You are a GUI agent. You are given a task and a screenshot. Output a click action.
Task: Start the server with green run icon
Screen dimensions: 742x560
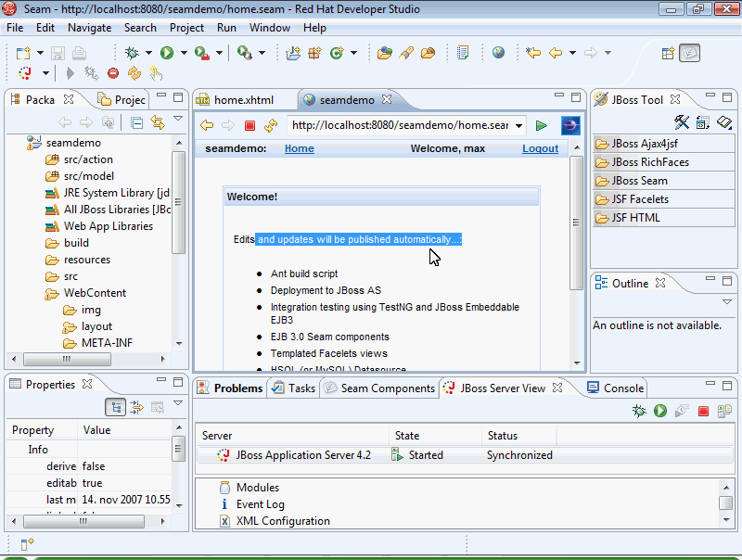point(660,411)
